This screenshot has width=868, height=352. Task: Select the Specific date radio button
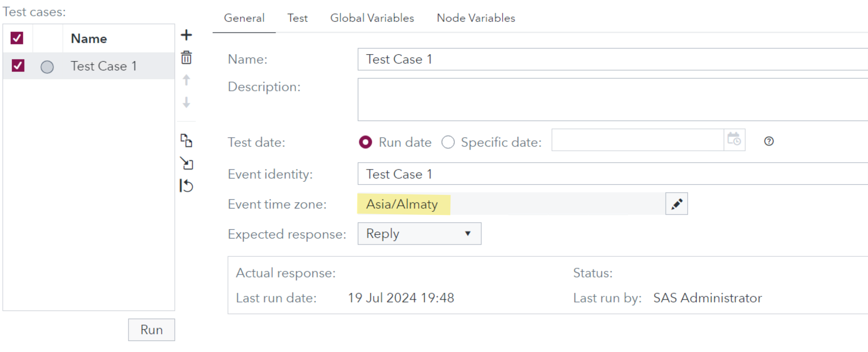tap(448, 142)
